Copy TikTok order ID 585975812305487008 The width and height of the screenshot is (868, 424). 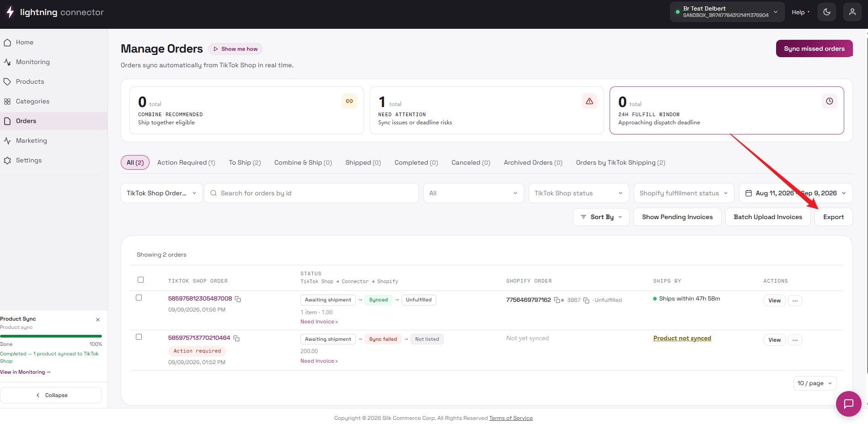pyautogui.click(x=238, y=299)
